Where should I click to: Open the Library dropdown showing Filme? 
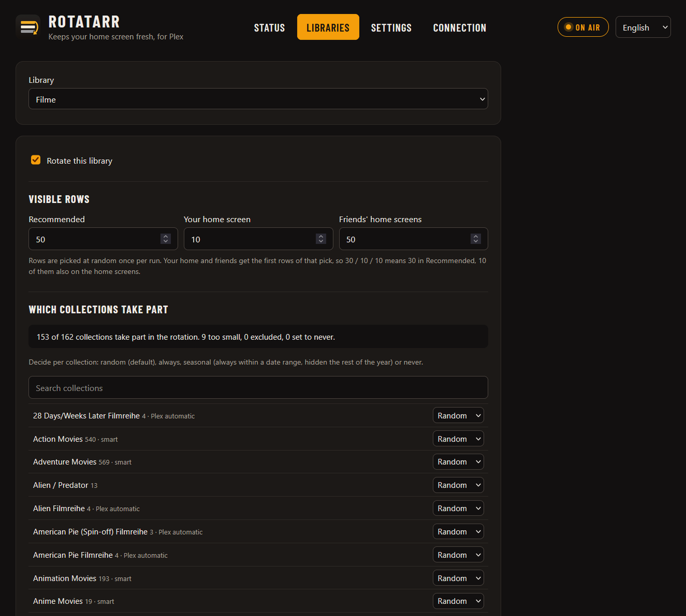pos(258,99)
